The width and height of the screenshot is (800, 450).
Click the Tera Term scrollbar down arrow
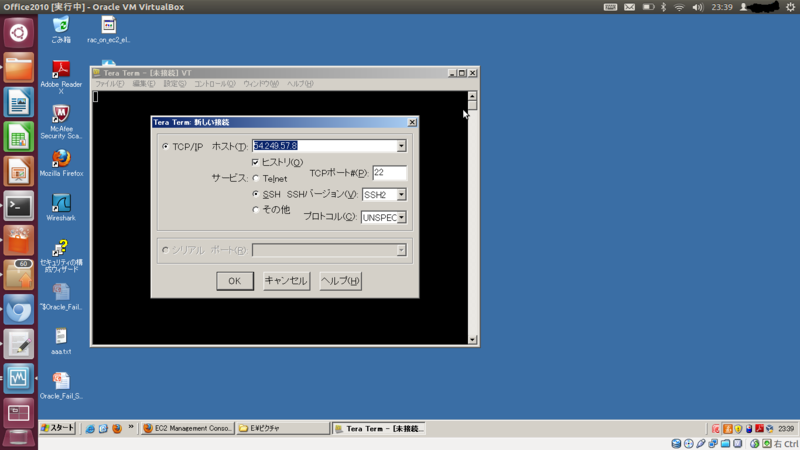point(472,339)
